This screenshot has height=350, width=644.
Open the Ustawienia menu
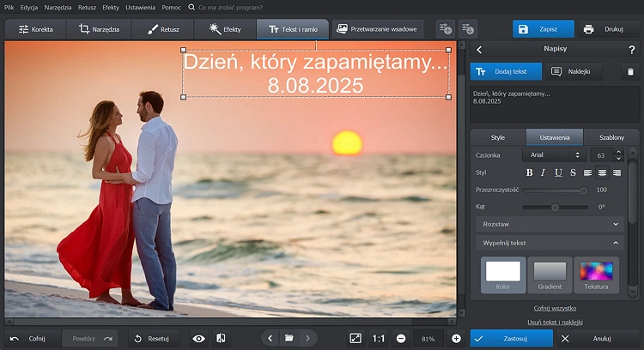141,8
